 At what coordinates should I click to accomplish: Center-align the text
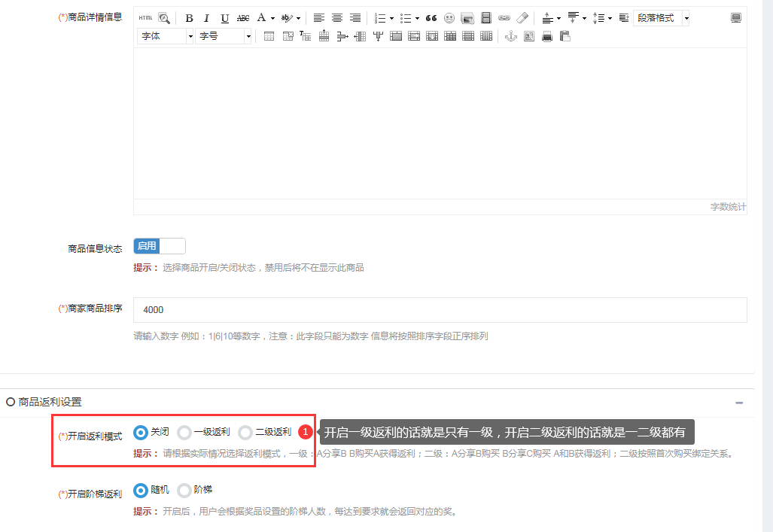click(x=337, y=18)
